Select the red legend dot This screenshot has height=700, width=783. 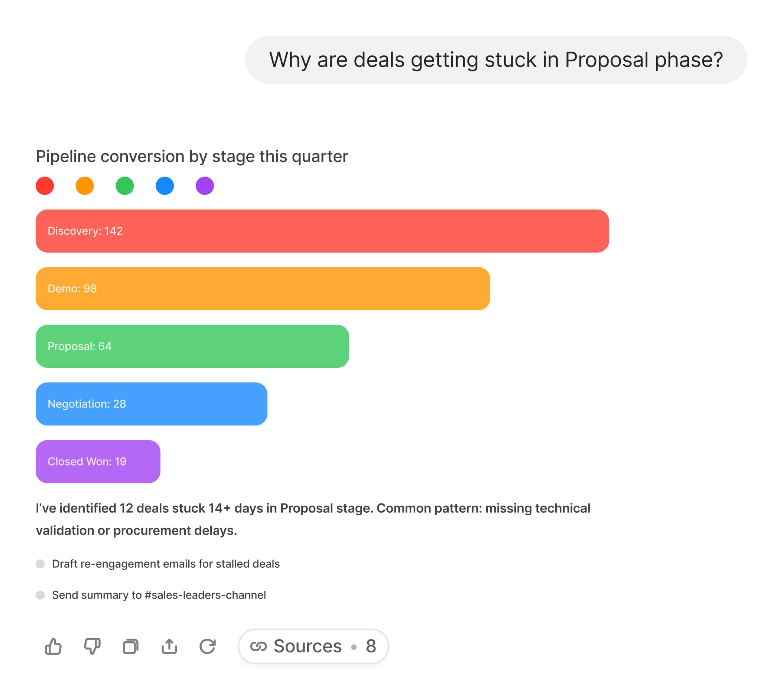[x=45, y=186]
